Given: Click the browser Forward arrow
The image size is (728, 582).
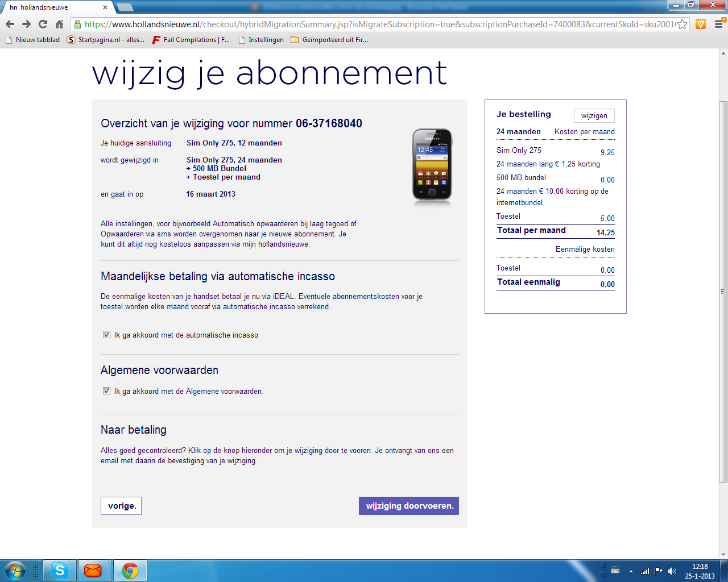Looking at the screenshot, I should (x=26, y=24).
